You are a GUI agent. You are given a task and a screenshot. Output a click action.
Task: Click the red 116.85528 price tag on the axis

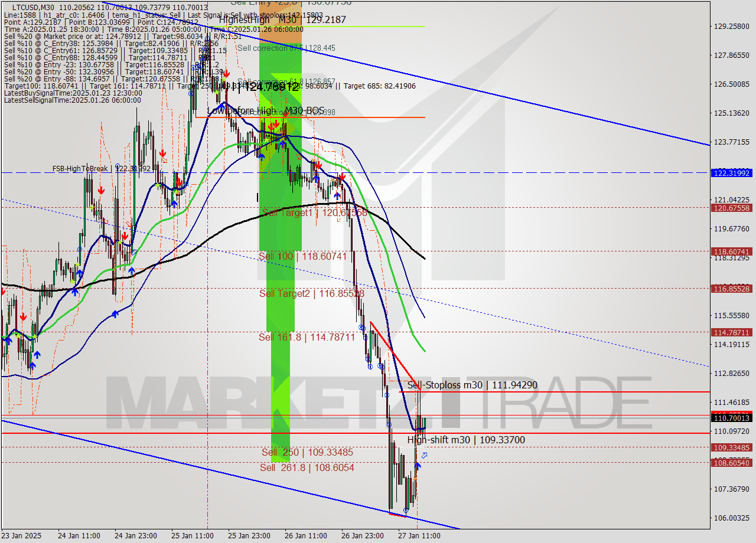(732, 289)
